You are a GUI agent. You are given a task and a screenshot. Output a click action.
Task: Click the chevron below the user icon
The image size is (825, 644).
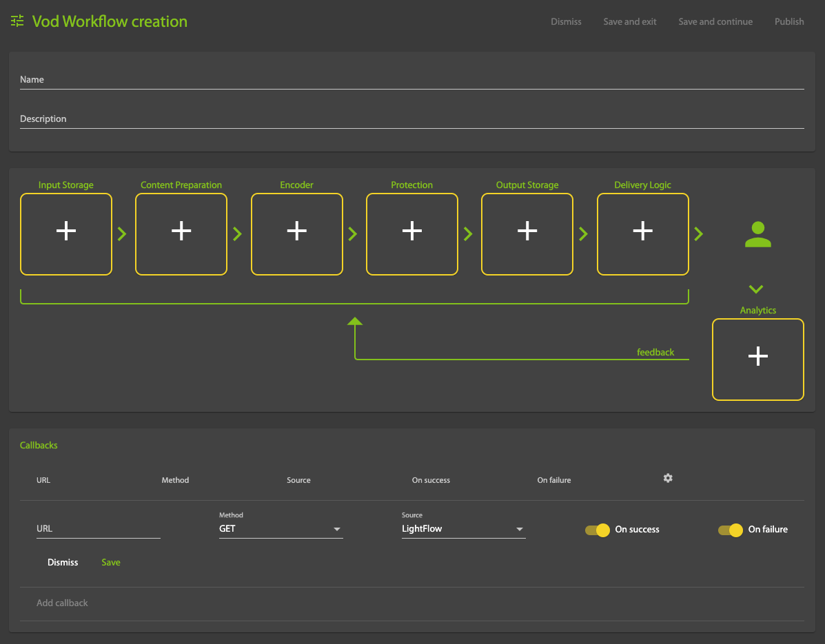point(756,289)
